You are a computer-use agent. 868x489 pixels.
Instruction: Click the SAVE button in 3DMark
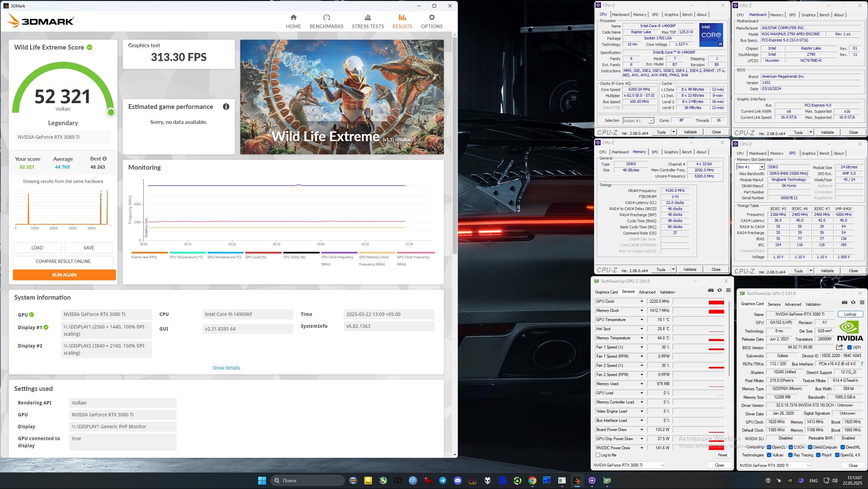pos(89,248)
